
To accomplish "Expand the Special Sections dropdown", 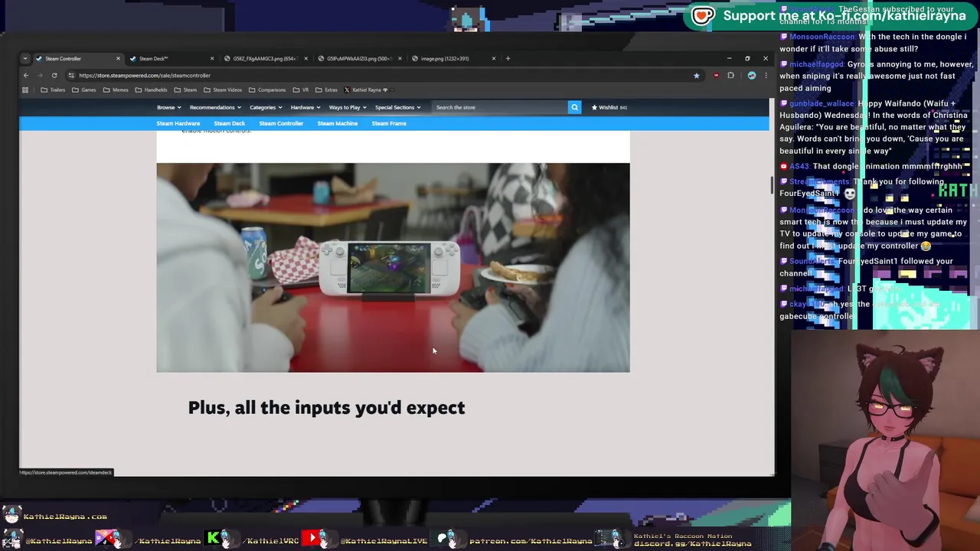I will pos(397,107).
